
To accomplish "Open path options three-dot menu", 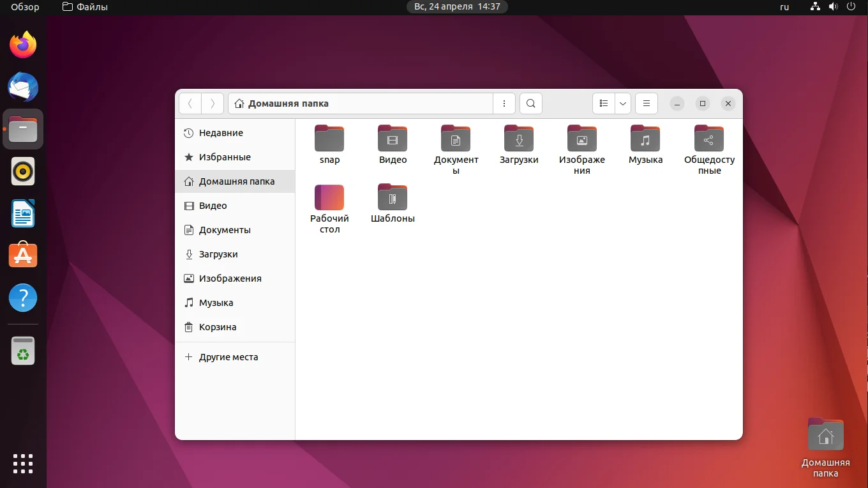I will [504, 103].
